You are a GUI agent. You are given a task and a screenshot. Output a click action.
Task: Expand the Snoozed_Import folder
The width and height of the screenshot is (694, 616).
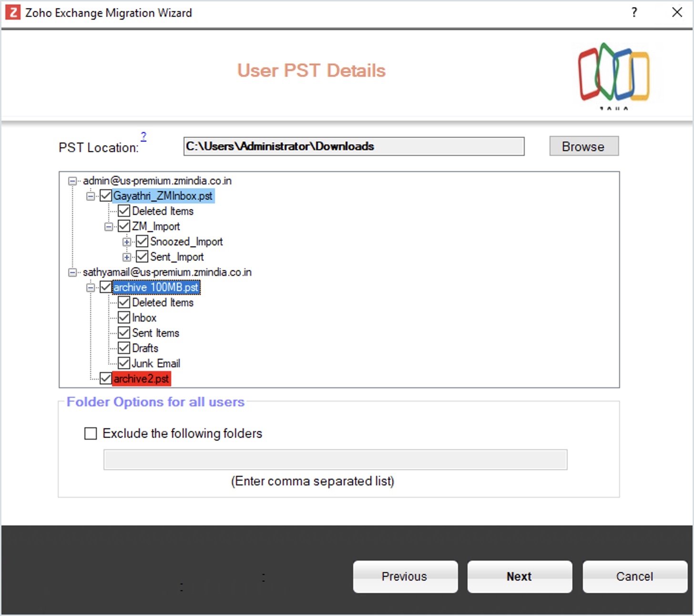[126, 242]
